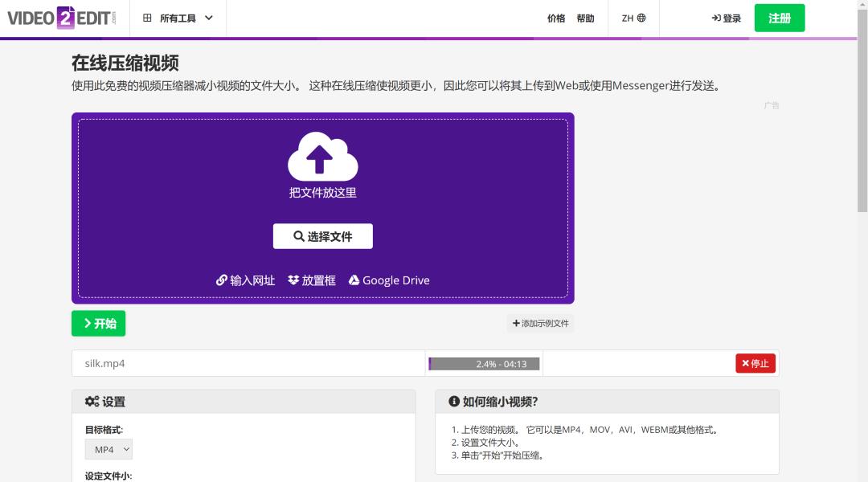Open the 目标格式 MP4 format dropdown

[108, 449]
